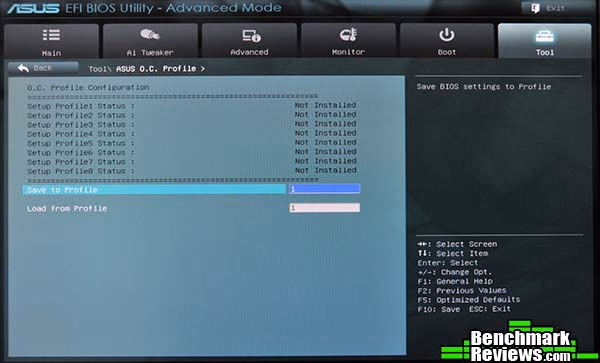The image size is (600, 363).
Task: Click the F10: Save hint
Action: click(439, 309)
